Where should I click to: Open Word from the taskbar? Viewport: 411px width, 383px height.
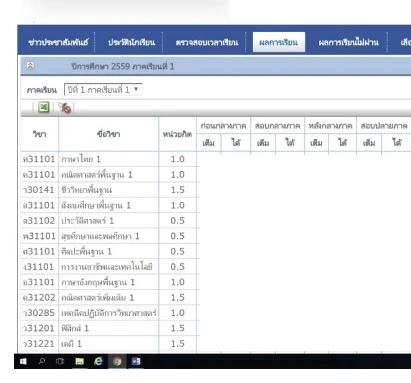click(x=136, y=361)
